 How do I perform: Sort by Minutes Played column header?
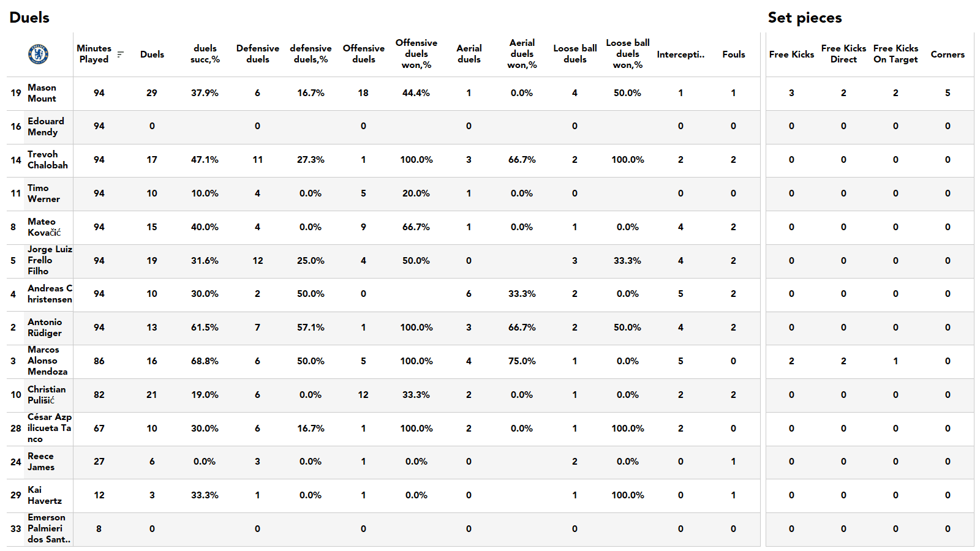point(94,54)
